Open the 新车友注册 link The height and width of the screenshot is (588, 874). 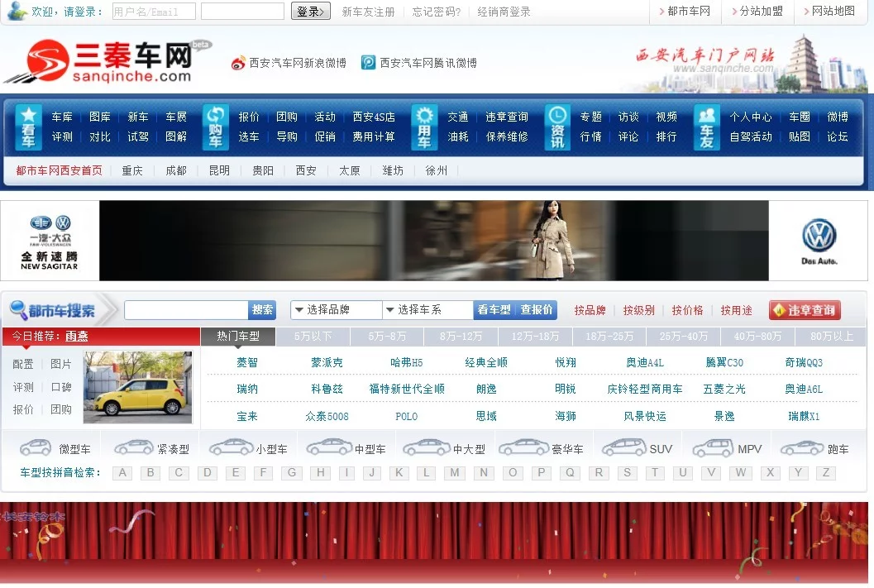coord(368,12)
